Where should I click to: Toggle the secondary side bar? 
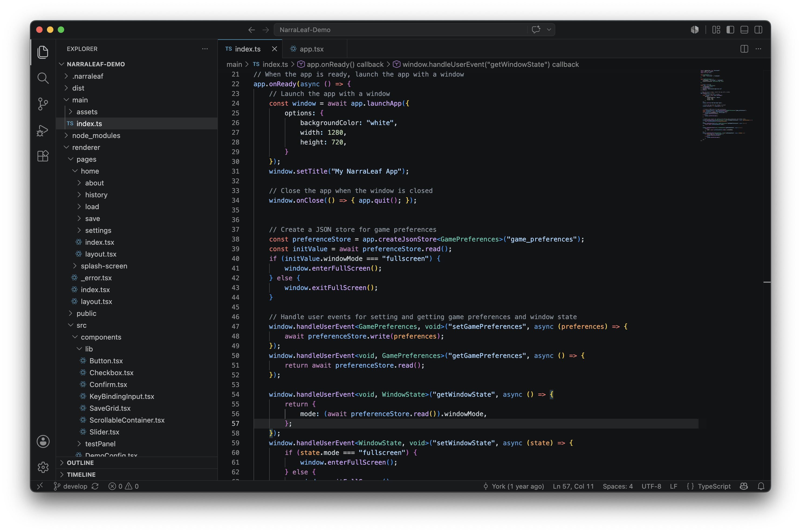click(x=758, y=30)
